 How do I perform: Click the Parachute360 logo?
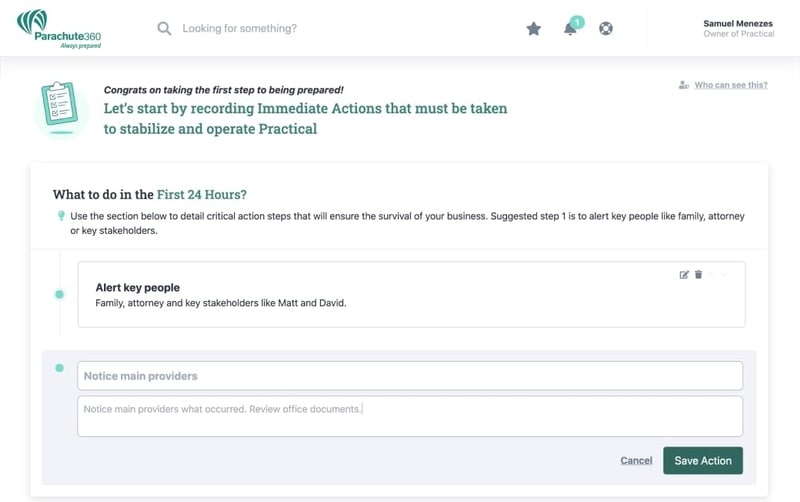(x=59, y=29)
